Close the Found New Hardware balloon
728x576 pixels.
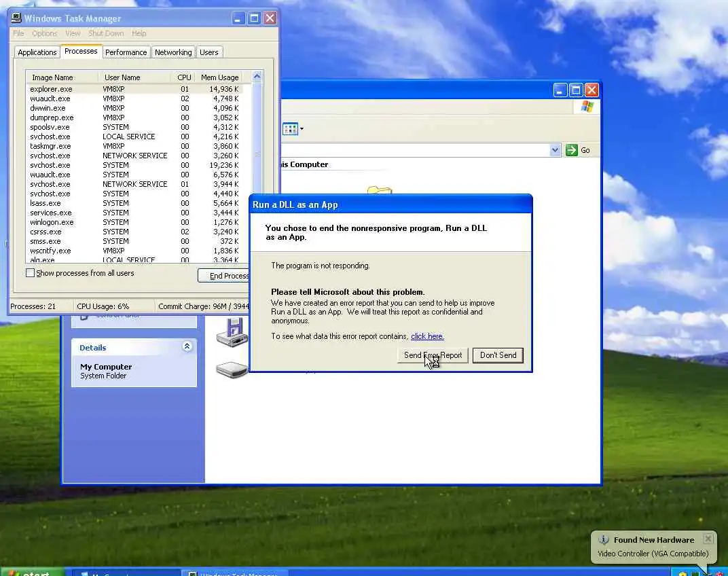[708, 539]
